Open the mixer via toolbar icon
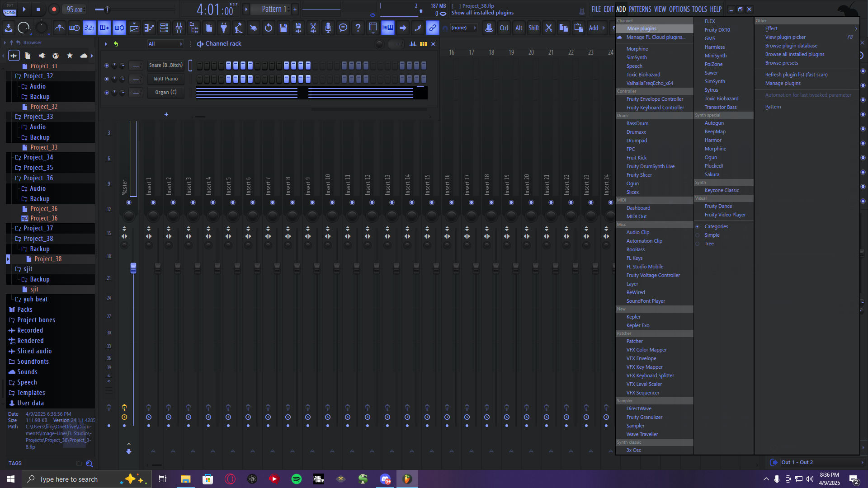 (x=179, y=28)
